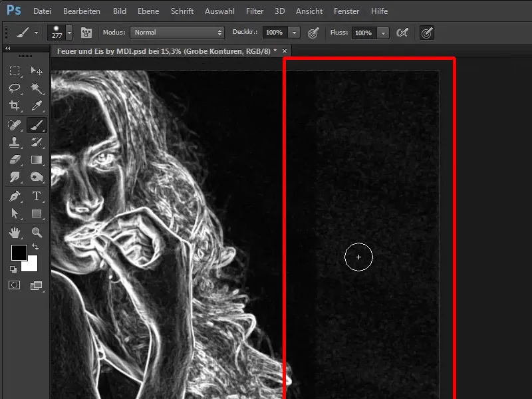This screenshot has width=532, height=399.
Task: Click the Deckkr. 100% value field
Action: (x=275, y=33)
